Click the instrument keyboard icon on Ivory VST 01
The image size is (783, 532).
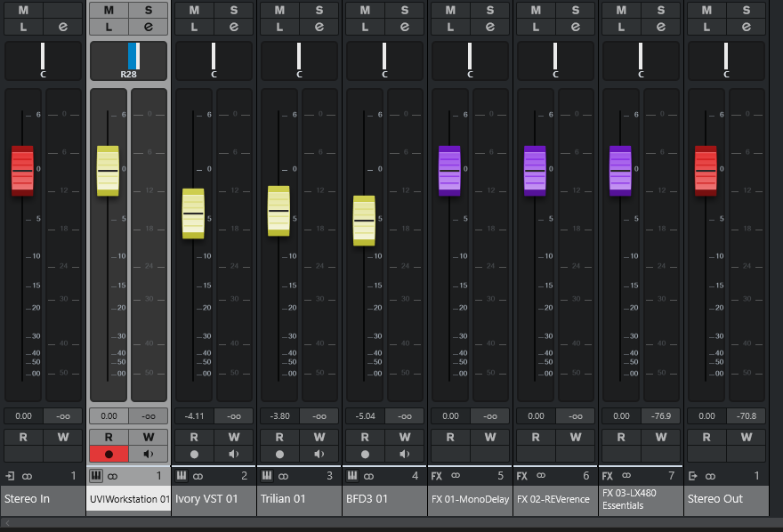click(x=182, y=476)
